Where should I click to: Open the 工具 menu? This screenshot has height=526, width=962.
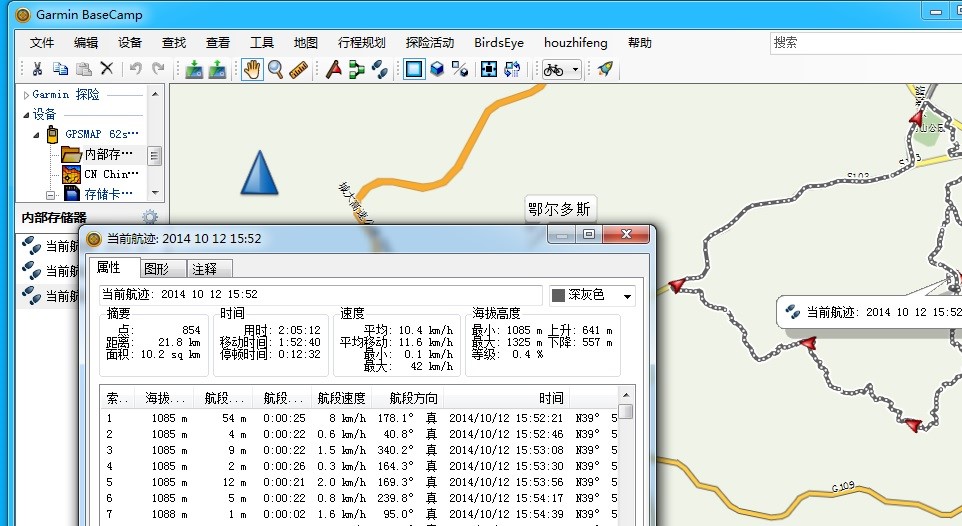[x=262, y=42]
